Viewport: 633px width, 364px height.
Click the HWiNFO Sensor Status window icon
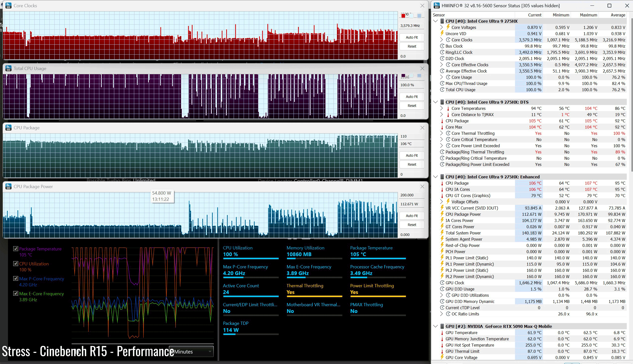pyautogui.click(x=437, y=5)
